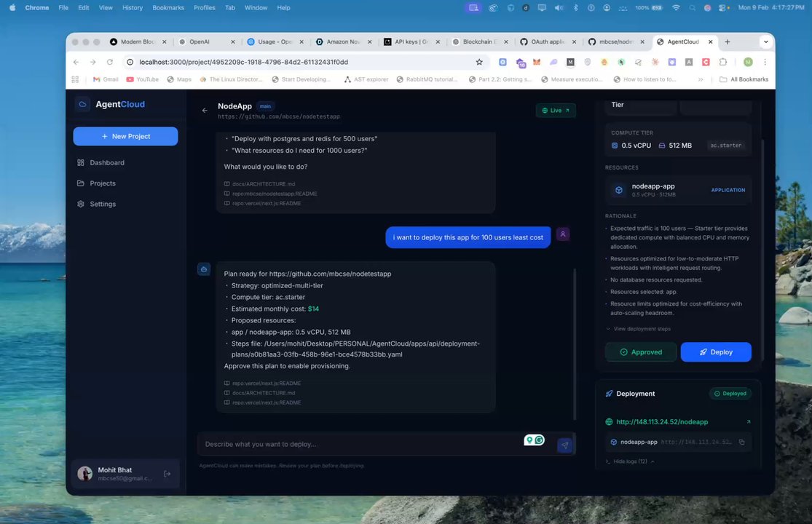
Task: Click Mohit Bhat's profile avatar
Action: [x=85, y=473]
